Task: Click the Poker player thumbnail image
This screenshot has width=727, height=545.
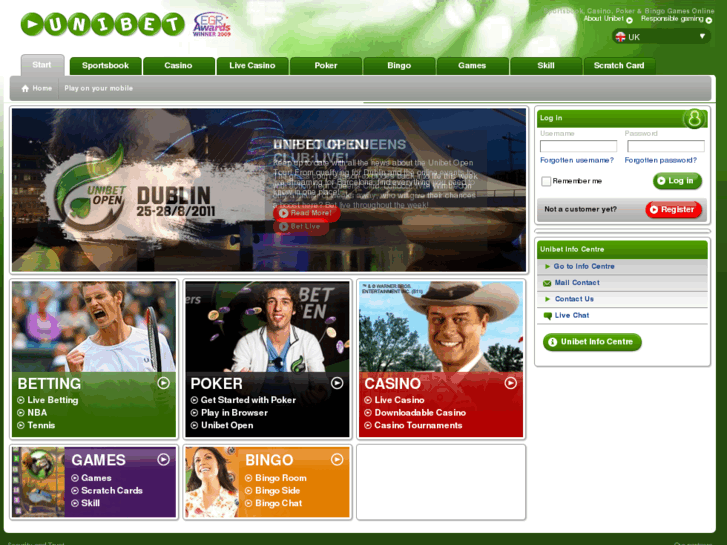Action: [268, 327]
